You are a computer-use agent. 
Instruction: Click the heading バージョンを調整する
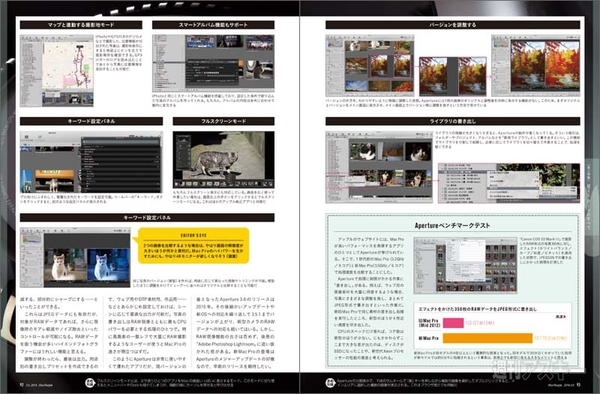pyautogui.click(x=453, y=25)
